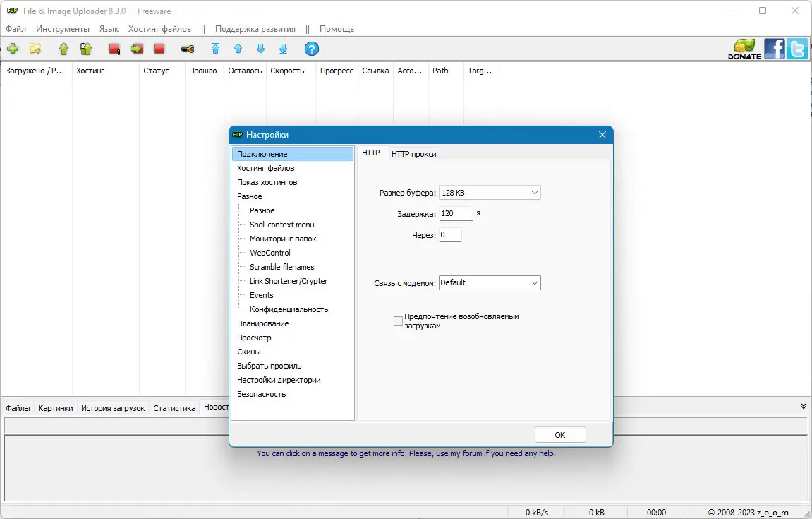The image size is (812, 519).
Task: Click the Прогресс column header
Action: coord(337,71)
